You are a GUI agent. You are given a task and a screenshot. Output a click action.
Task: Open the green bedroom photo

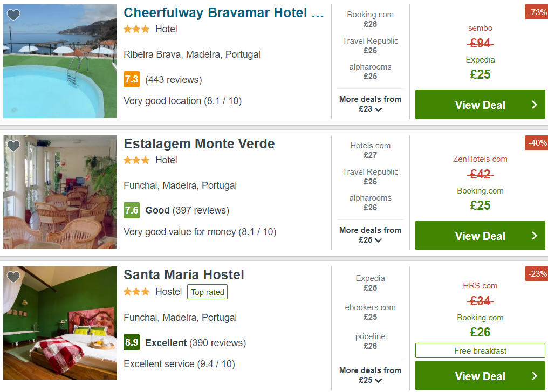pyautogui.click(x=60, y=323)
